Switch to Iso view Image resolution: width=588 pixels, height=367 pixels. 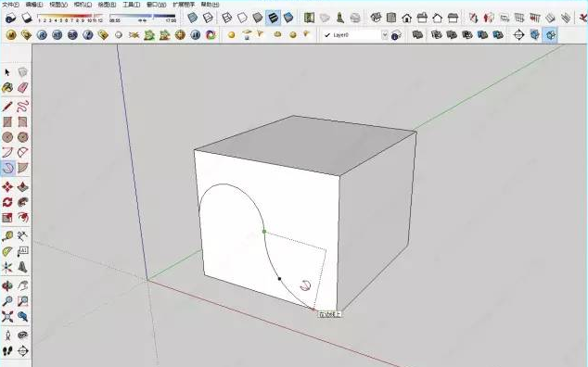pyautogui.click(x=376, y=18)
